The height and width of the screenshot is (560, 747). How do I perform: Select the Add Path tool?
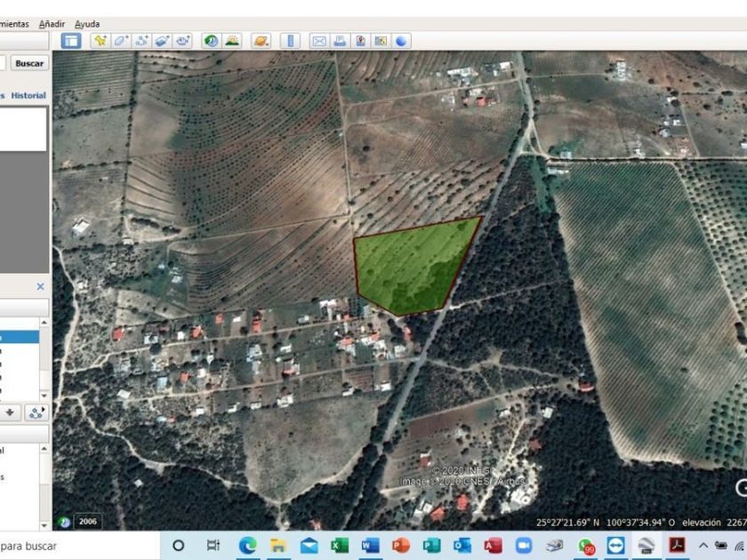coord(141,41)
